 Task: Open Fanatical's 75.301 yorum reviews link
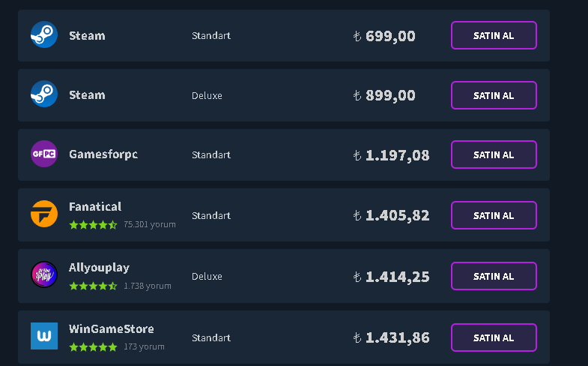click(x=150, y=224)
